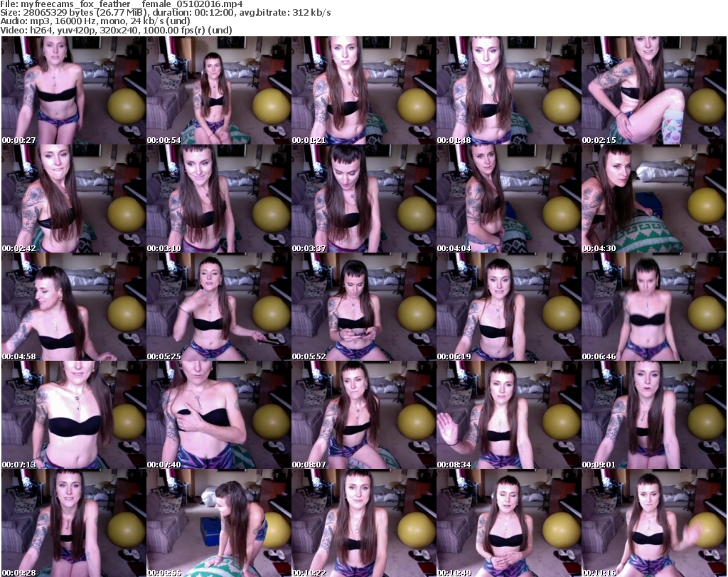Viewport: 728px width, 577px height.
Task: Click the thumbnail timestamped 00:06:46
Action: (x=653, y=307)
